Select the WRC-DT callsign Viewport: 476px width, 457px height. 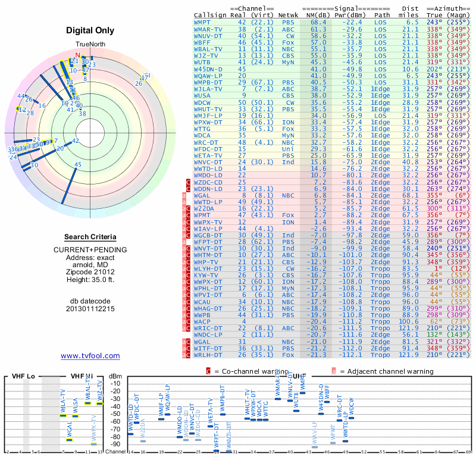pos(206,142)
